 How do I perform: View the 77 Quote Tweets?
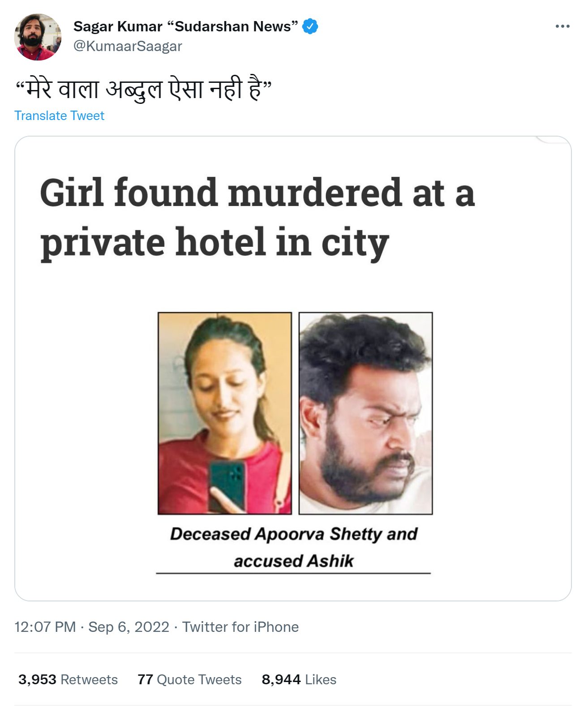pos(189,679)
